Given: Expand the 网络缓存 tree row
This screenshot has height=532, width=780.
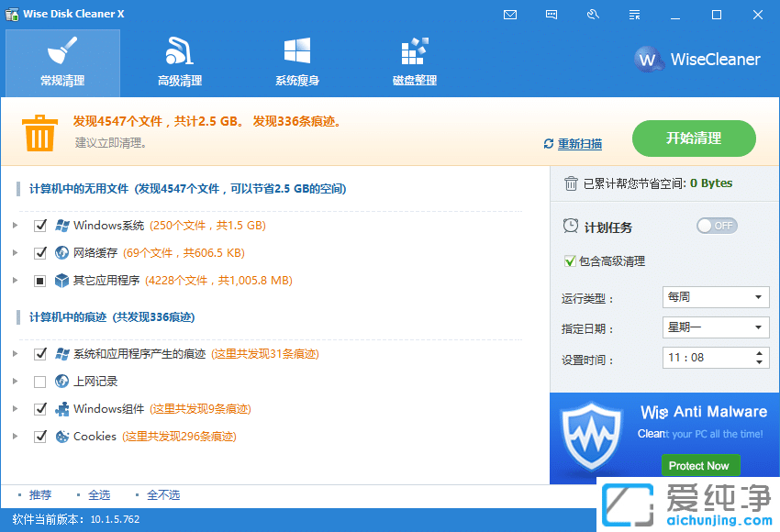Looking at the screenshot, I should click(x=16, y=253).
